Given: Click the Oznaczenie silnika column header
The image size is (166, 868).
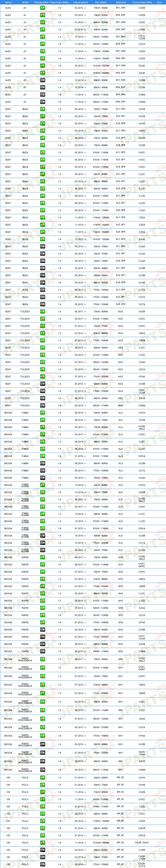Looking at the screenshot, I should pos(142,2).
